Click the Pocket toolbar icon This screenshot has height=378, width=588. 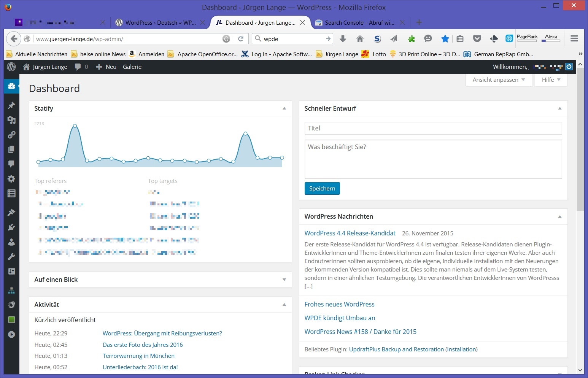coord(477,39)
